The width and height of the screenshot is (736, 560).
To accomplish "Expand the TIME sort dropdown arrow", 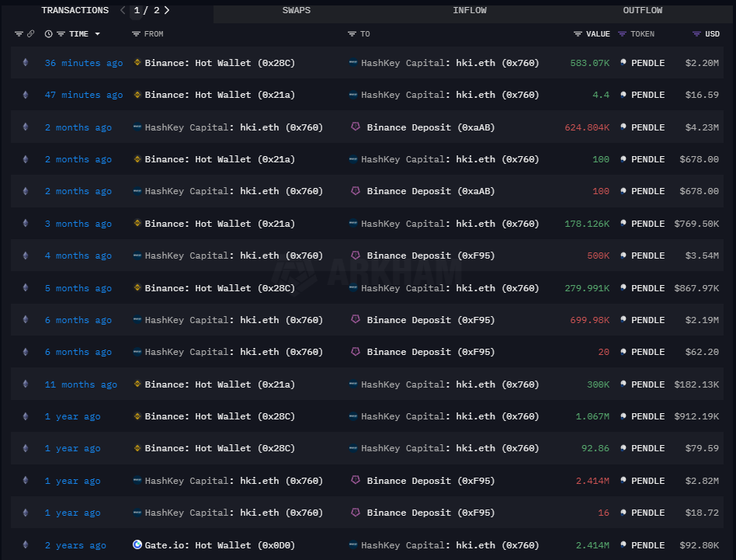I will click(98, 34).
